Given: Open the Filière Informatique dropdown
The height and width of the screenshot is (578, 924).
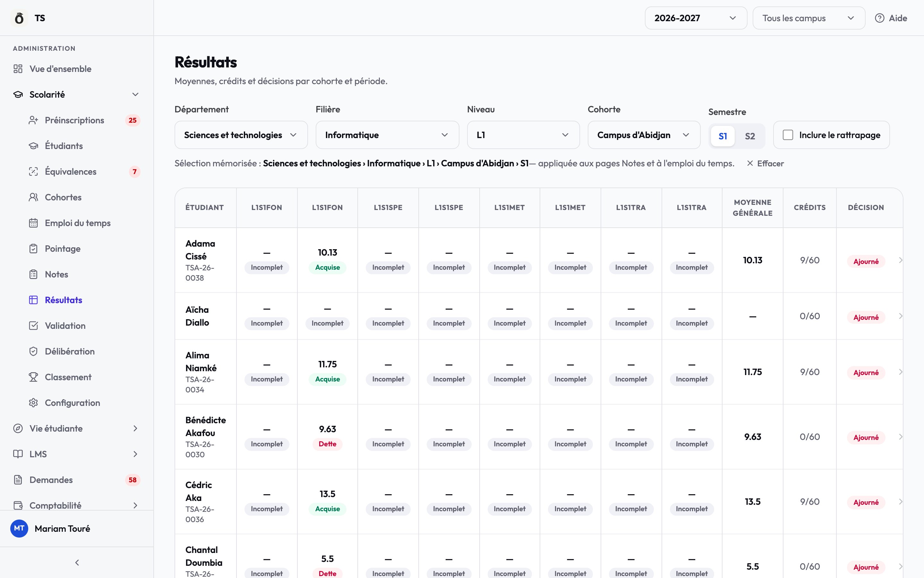Looking at the screenshot, I should pyautogui.click(x=387, y=135).
